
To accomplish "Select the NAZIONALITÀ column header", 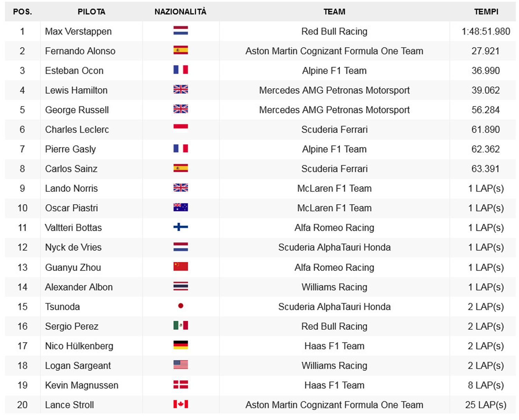I will (x=181, y=12).
